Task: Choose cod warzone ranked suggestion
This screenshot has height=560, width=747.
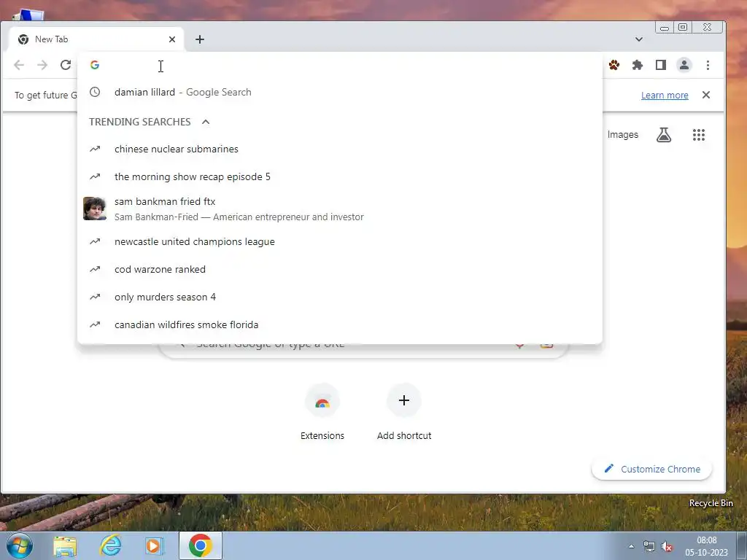Action: click(x=340, y=269)
